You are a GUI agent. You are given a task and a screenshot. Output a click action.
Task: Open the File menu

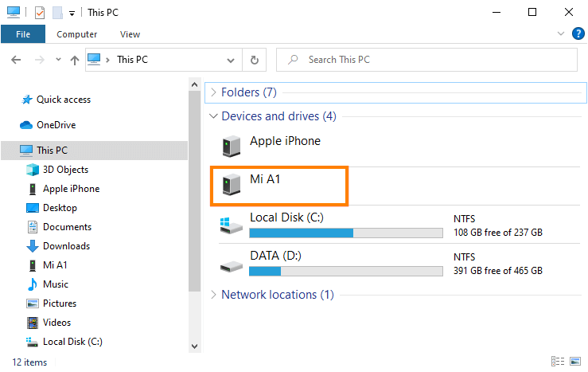23,34
